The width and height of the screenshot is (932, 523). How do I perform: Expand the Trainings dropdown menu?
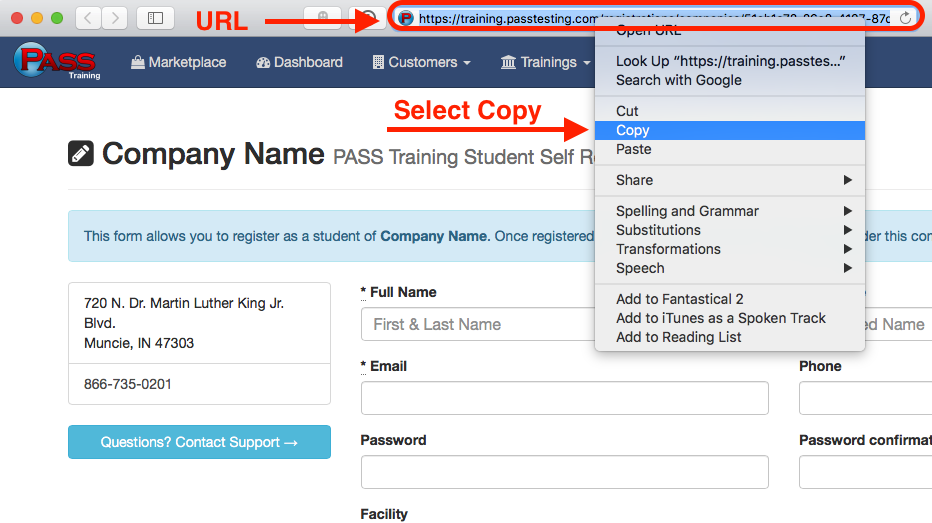(546, 62)
